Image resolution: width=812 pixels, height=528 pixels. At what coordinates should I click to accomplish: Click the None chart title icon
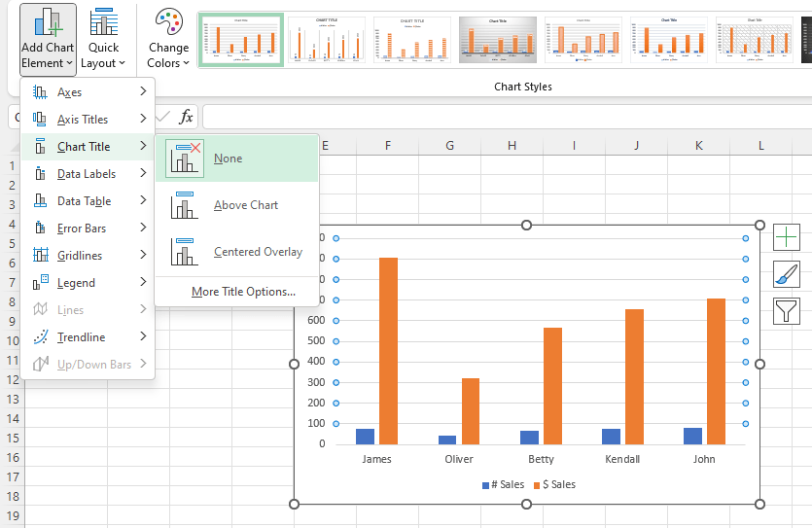click(185, 158)
